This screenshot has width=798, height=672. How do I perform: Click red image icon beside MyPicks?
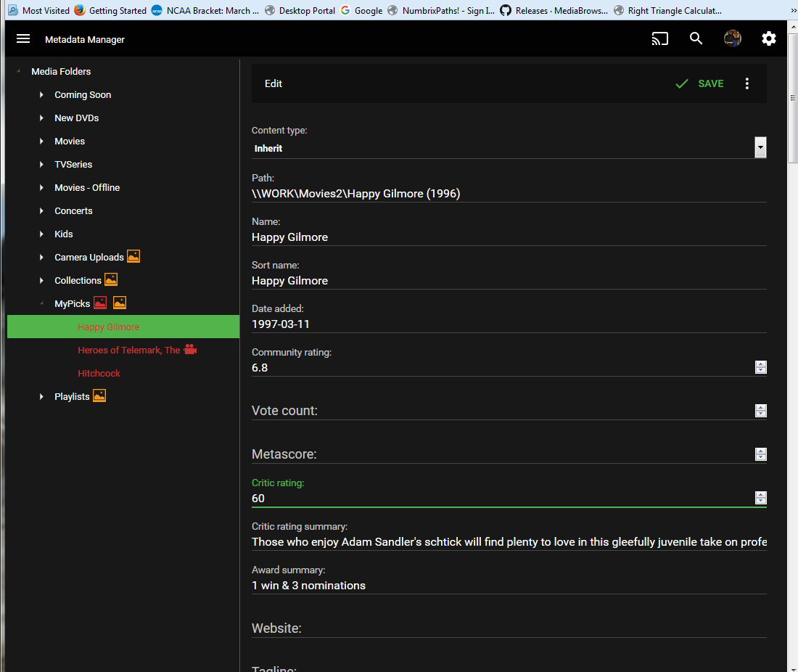(100, 303)
